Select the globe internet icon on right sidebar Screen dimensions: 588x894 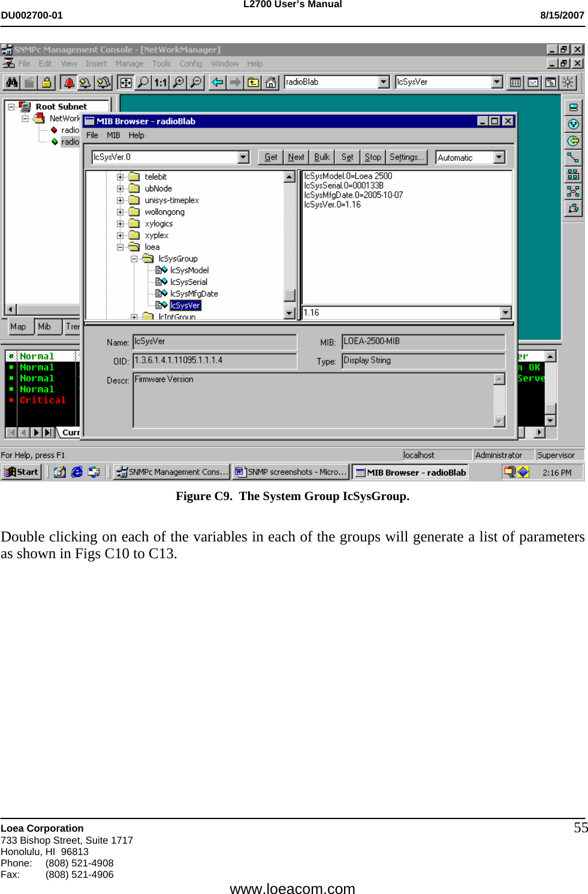(574, 124)
